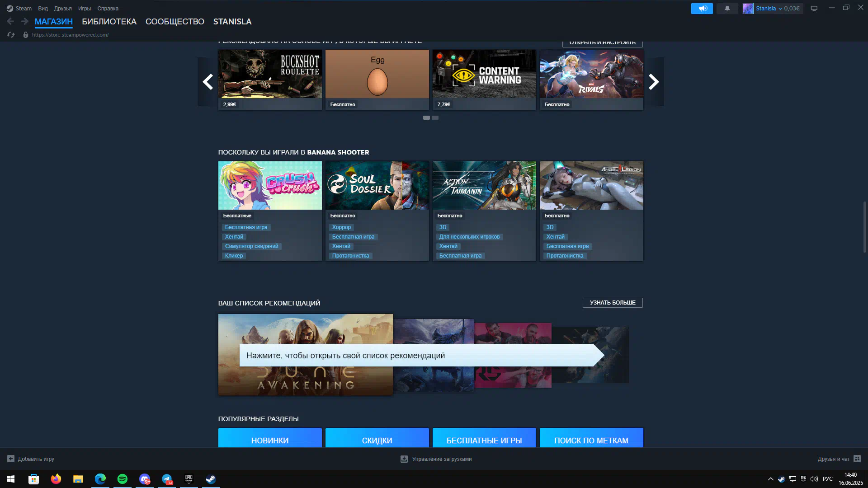Show previous games in the carousel
868x488 pixels.
click(208, 82)
